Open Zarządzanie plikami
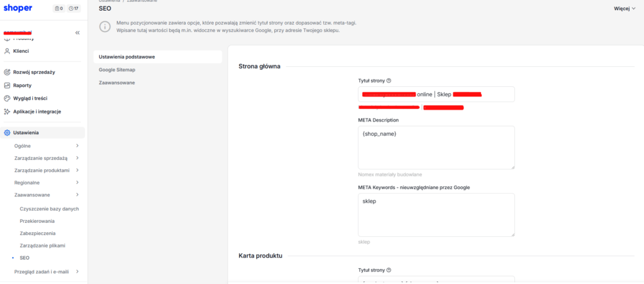This screenshot has height=284, width=644. [x=43, y=246]
